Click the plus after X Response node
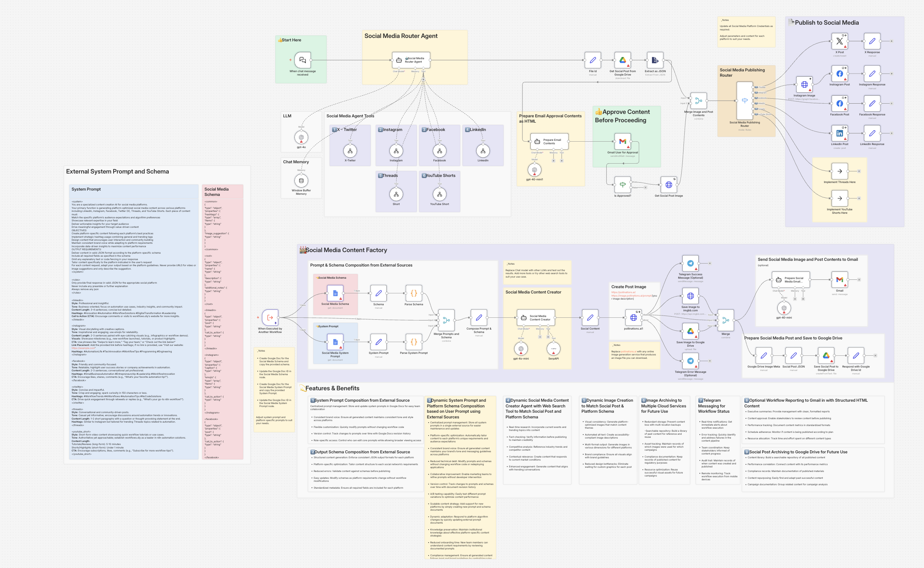 pyautogui.click(x=892, y=41)
